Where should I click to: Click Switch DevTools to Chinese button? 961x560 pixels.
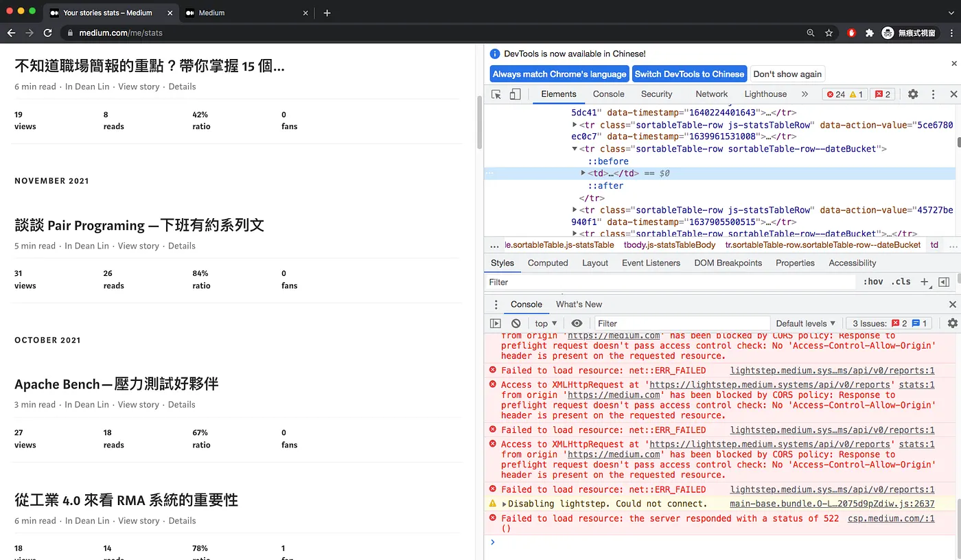(x=689, y=74)
